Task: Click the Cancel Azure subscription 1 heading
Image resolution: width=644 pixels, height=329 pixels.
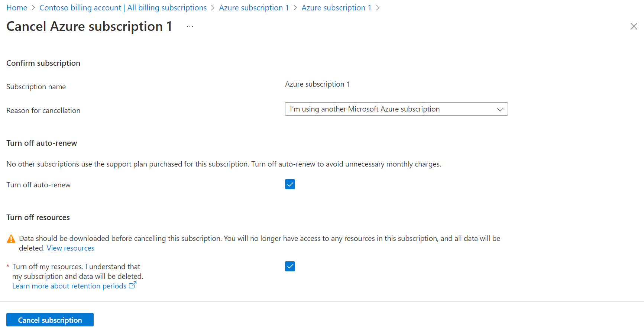Action: point(89,26)
